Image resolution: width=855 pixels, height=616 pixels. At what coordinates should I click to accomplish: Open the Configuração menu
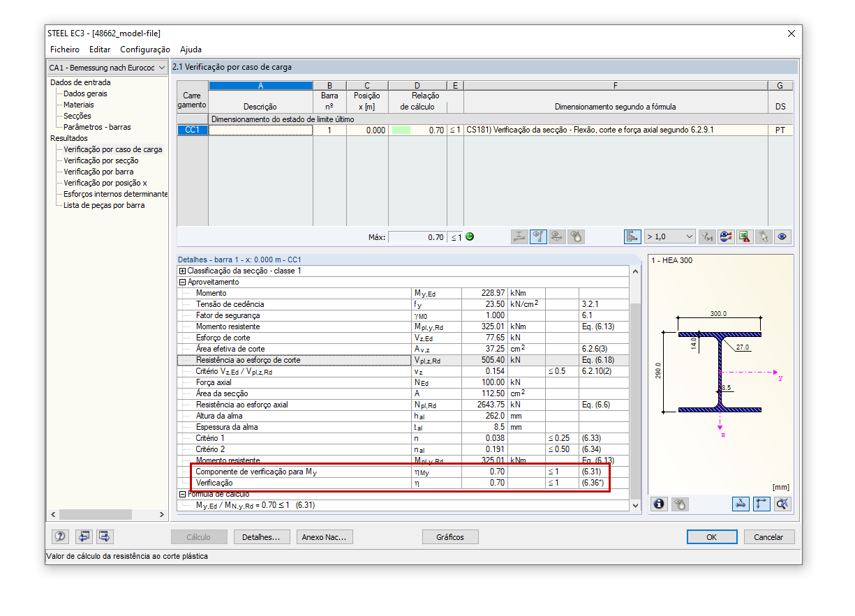[145, 50]
